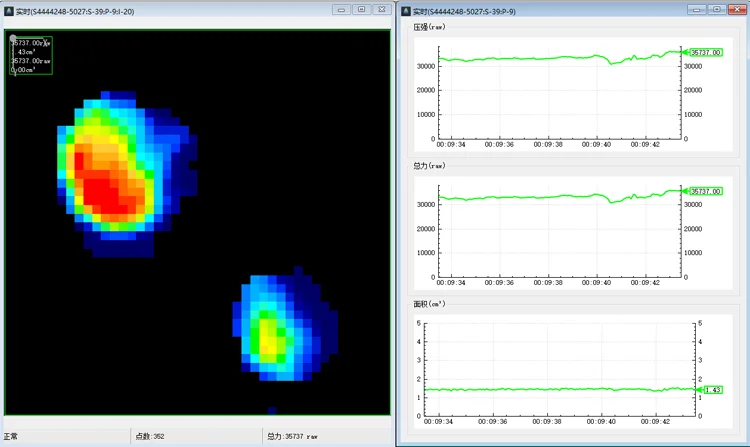
Task: Click the 总力:35737 raw status bar entry
Action: coord(292,436)
